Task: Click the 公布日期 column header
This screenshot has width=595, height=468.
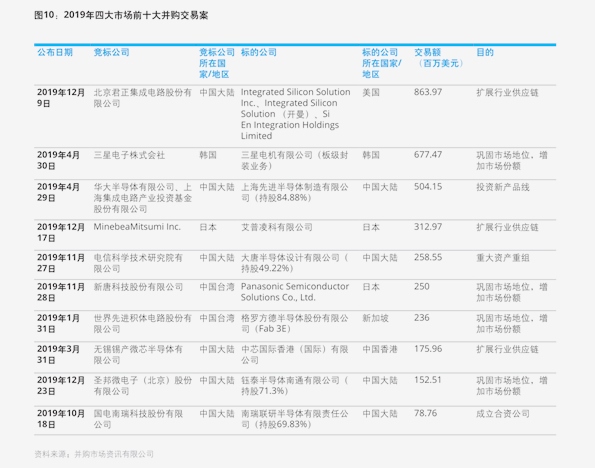Action: 55,52
